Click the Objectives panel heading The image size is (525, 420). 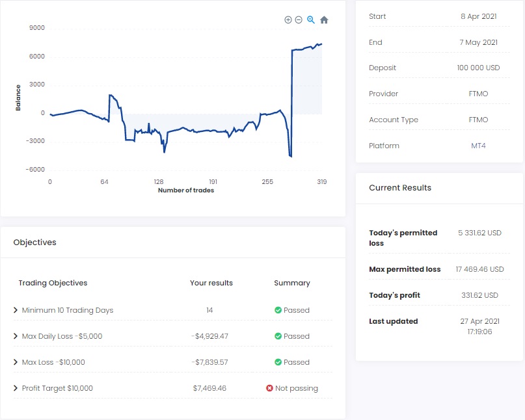[x=34, y=243]
